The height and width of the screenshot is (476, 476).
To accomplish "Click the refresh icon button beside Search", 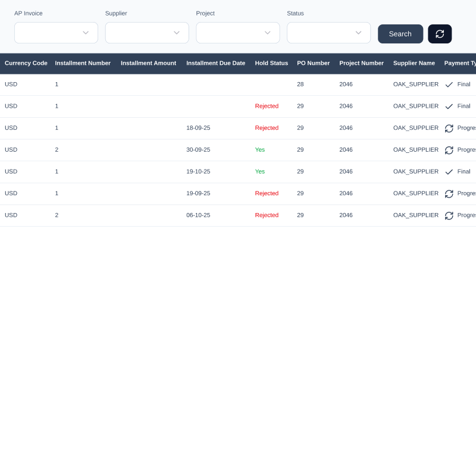I will click(440, 34).
